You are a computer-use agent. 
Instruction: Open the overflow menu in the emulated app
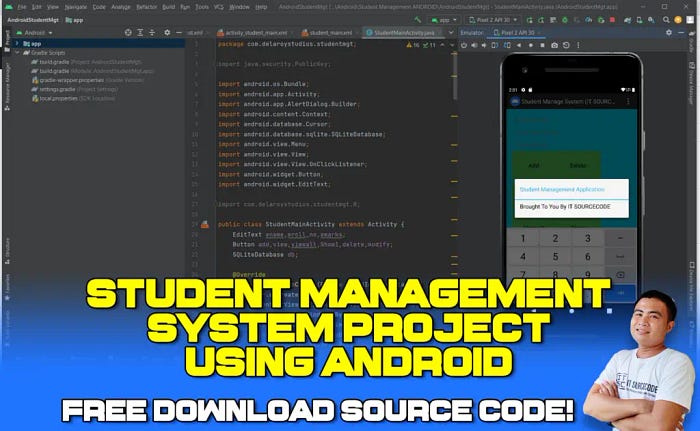628,102
